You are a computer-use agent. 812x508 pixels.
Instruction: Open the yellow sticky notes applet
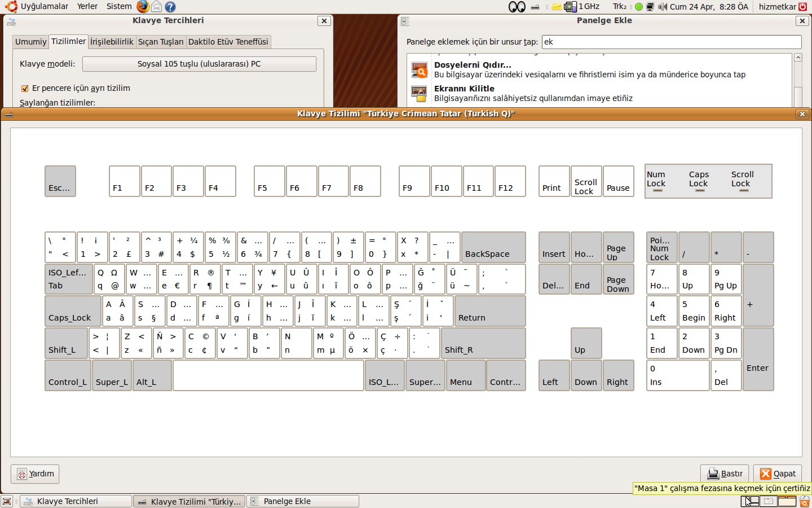pyautogui.click(x=557, y=7)
